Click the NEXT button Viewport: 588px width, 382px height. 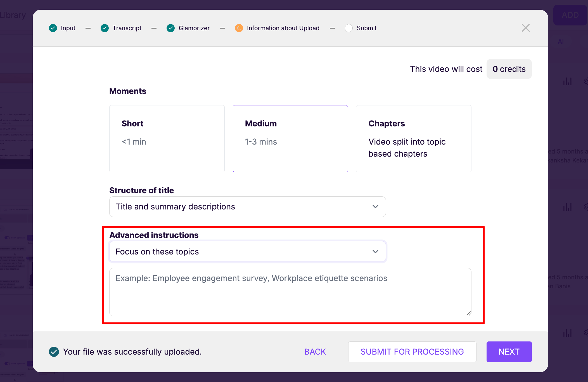(509, 352)
